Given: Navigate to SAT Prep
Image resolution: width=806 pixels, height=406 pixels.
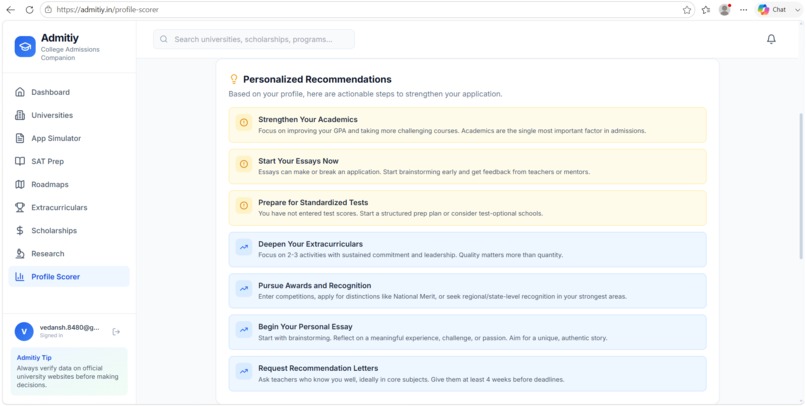Looking at the screenshot, I should [69, 161].
